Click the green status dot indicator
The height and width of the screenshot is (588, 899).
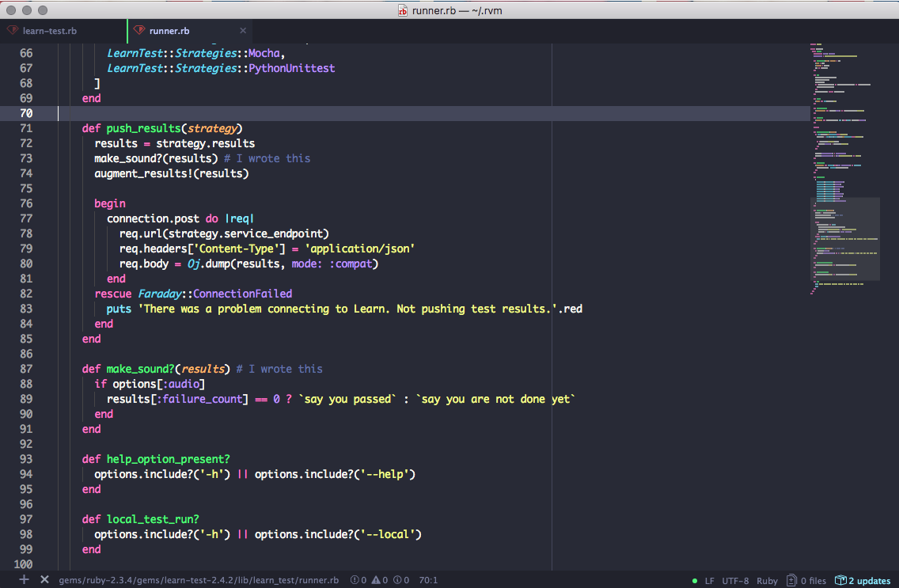tap(695, 581)
